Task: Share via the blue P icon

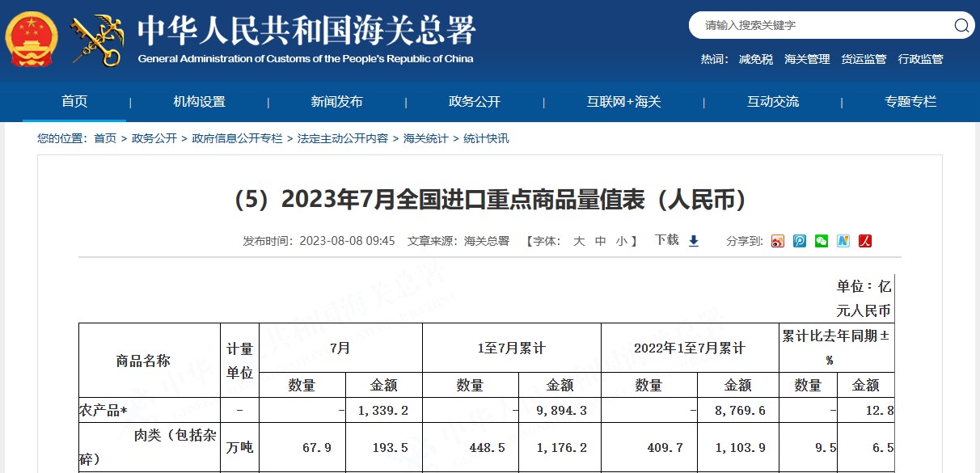Action: point(800,241)
